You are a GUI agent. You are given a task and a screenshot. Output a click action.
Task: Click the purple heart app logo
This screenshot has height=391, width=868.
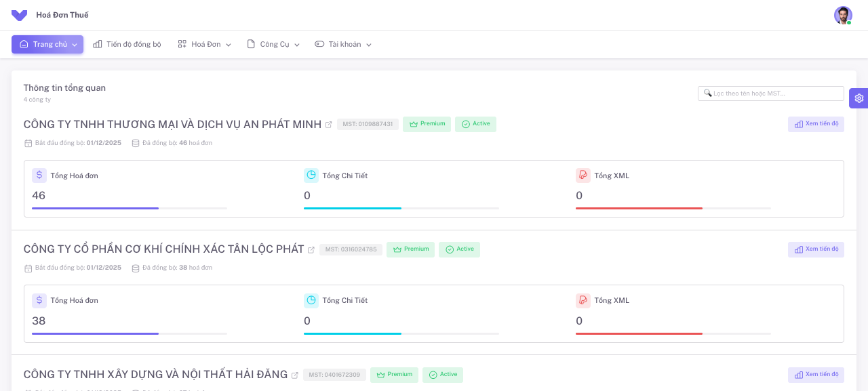tap(19, 15)
